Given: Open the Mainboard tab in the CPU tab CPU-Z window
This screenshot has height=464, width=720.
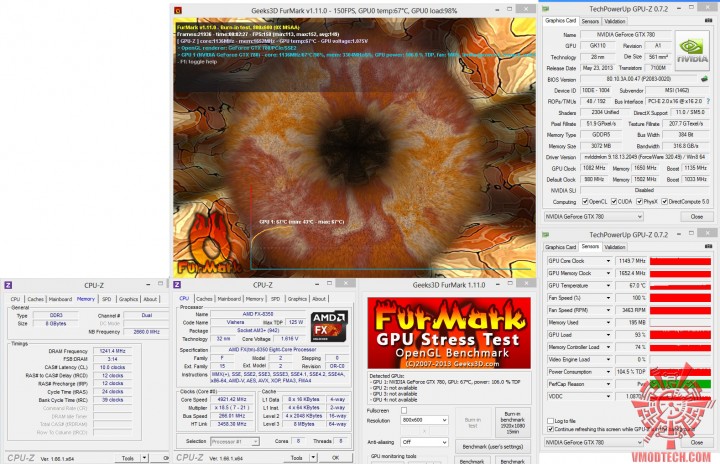Looking at the screenshot, I should pyautogui.click(x=229, y=299).
